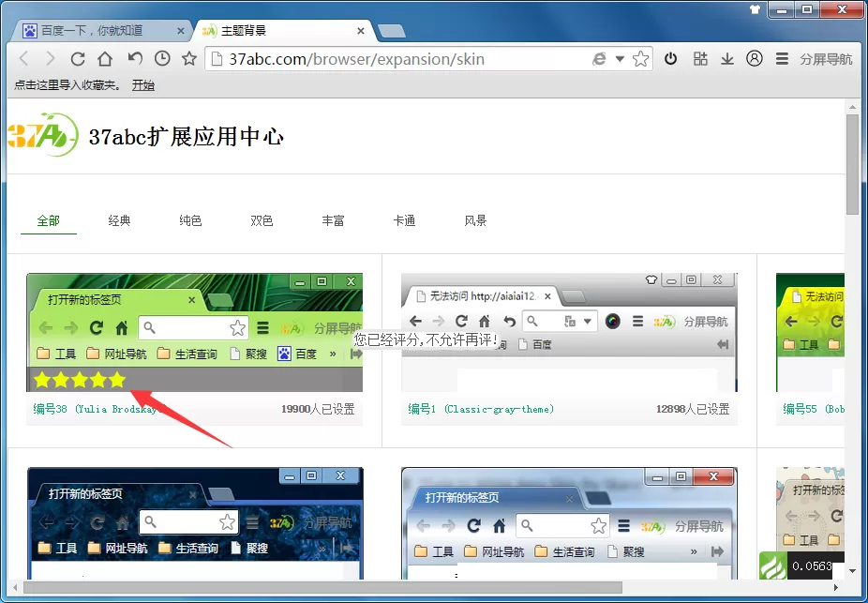This screenshot has height=603, width=868.
Task: Open the user account icon
Action: pos(755,58)
